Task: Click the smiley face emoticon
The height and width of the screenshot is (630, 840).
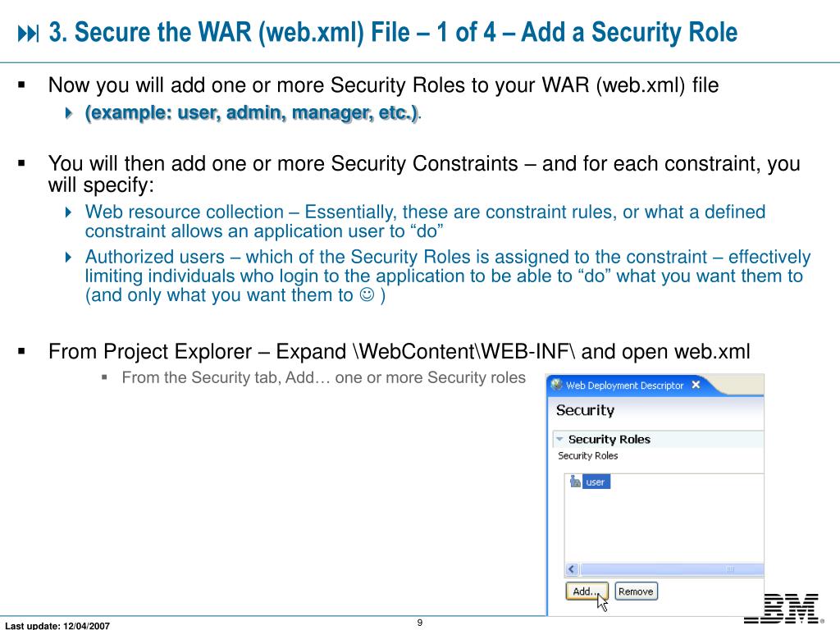Action: click(367, 295)
